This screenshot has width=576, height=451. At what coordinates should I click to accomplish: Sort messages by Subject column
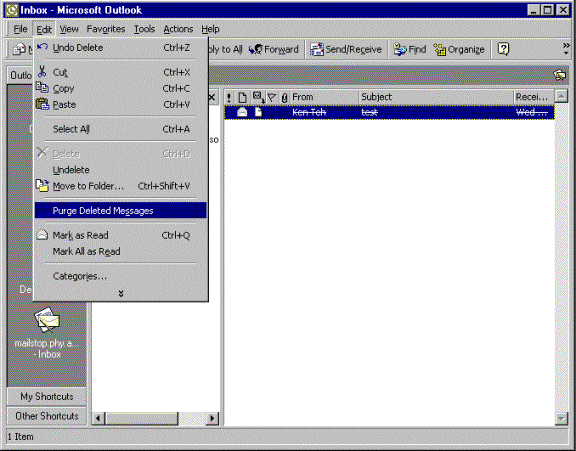pos(436,97)
